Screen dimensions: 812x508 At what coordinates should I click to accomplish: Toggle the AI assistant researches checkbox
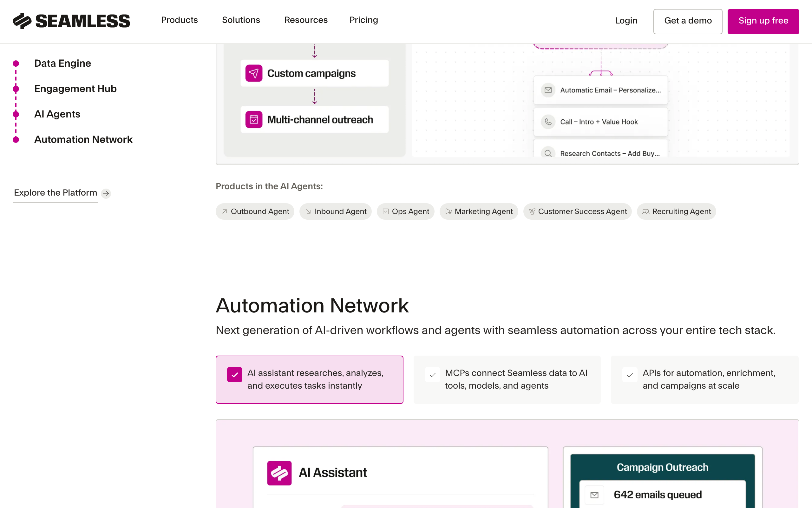234,375
